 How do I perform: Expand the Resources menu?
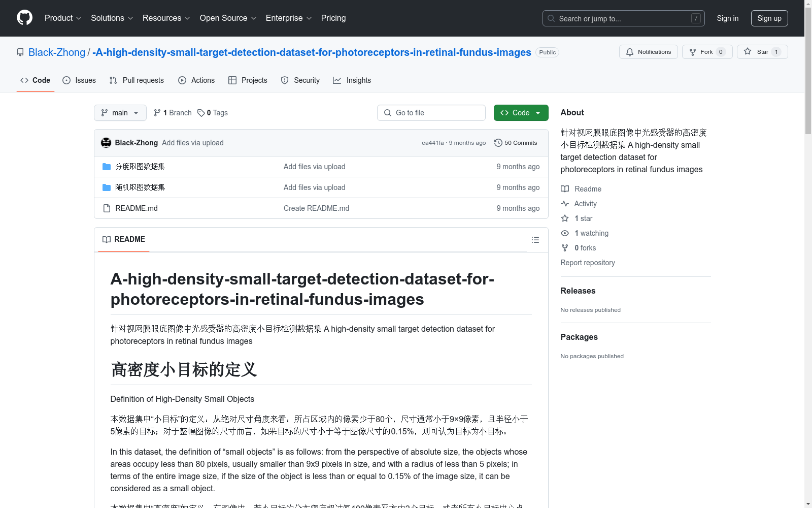coord(166,18)
